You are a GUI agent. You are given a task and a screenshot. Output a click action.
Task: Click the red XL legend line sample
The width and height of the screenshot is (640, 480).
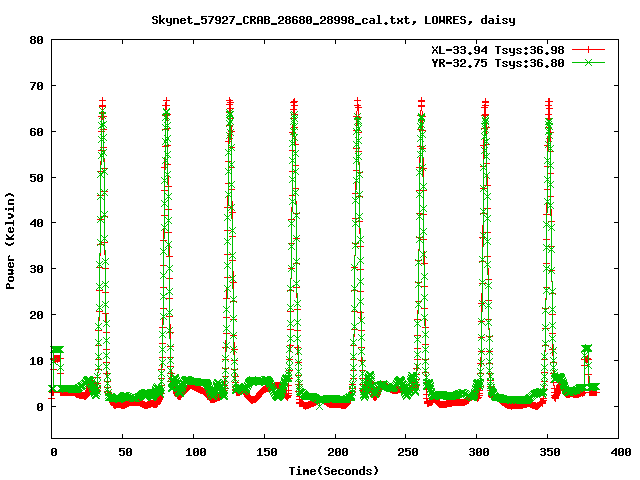[588, 50]
